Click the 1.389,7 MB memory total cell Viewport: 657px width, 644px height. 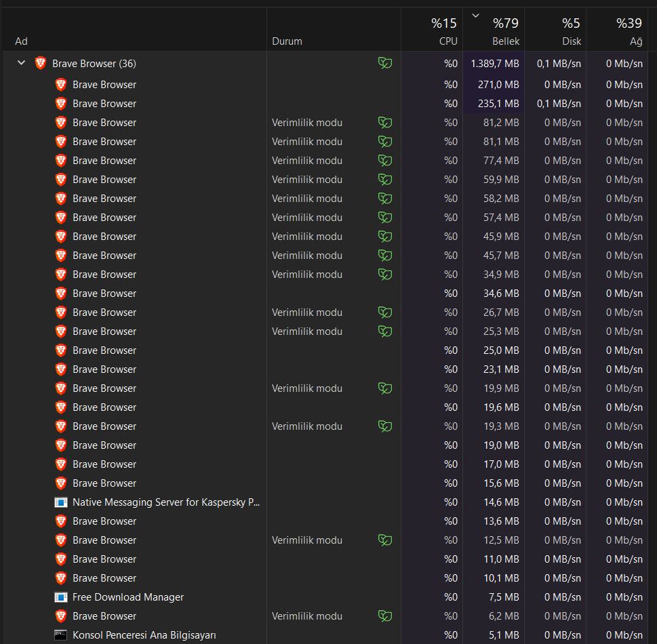click(494, 63)
